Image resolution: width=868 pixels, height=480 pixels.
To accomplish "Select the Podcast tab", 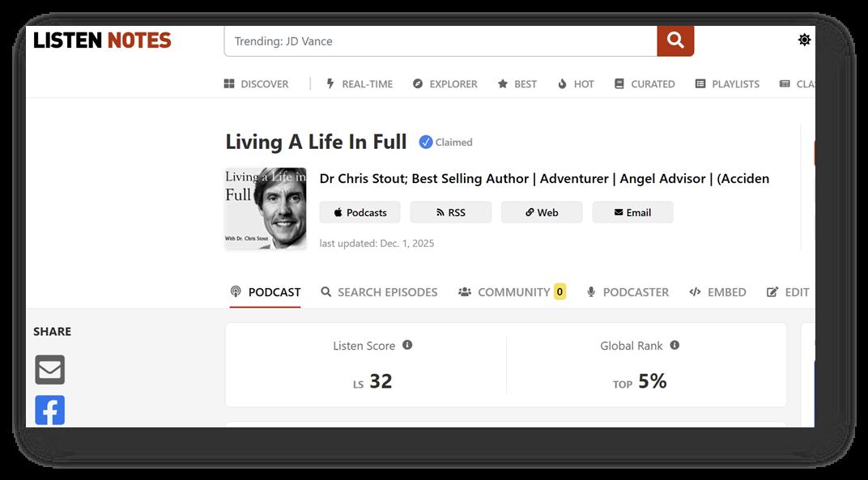I will [x=265, y=292].
